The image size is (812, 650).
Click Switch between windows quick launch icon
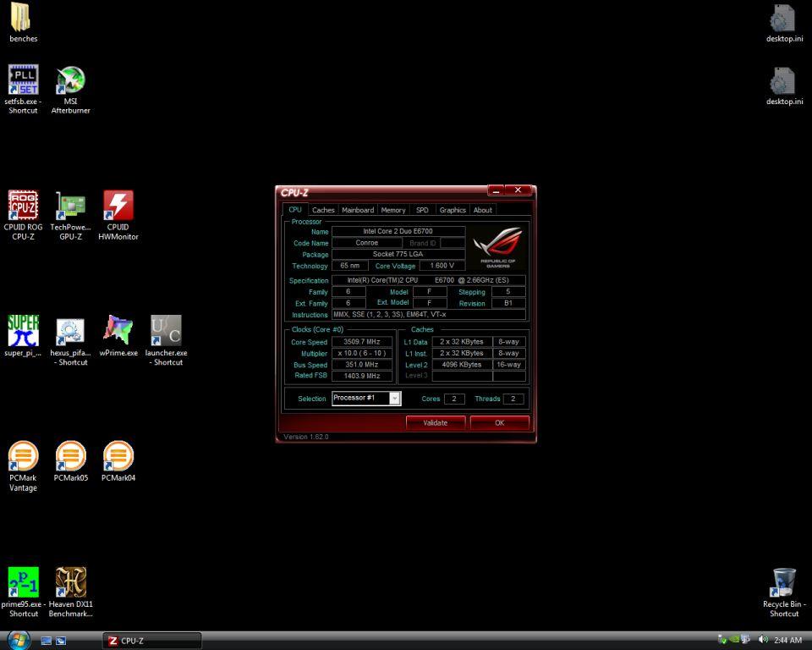click(x=61, y=641)
